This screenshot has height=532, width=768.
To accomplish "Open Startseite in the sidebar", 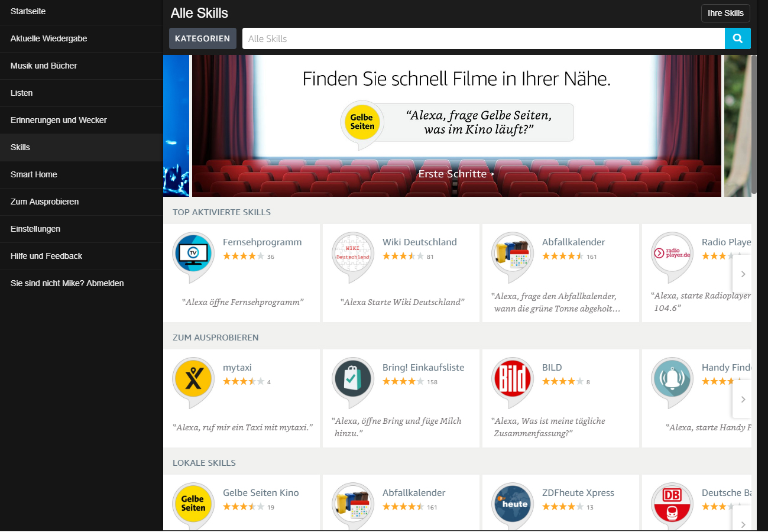I will click(82, 11).
